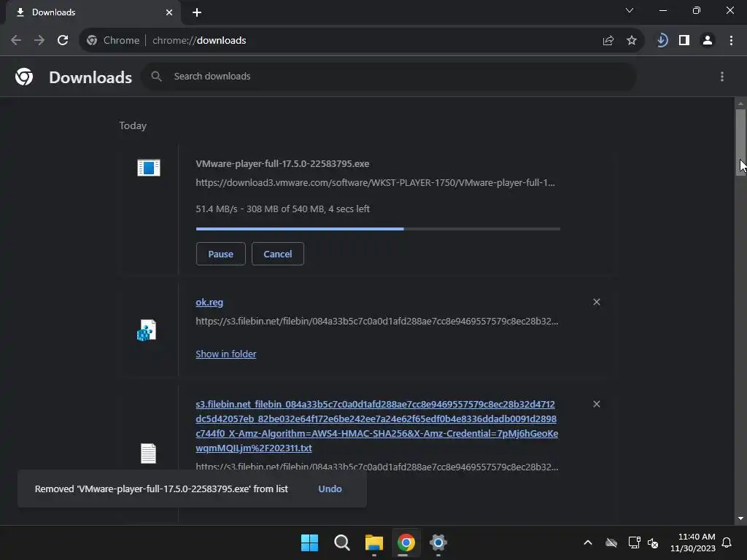Click the VMware download source URL
Screen dimensions: 747x560
pyautogui.click(x=375, y=182)
